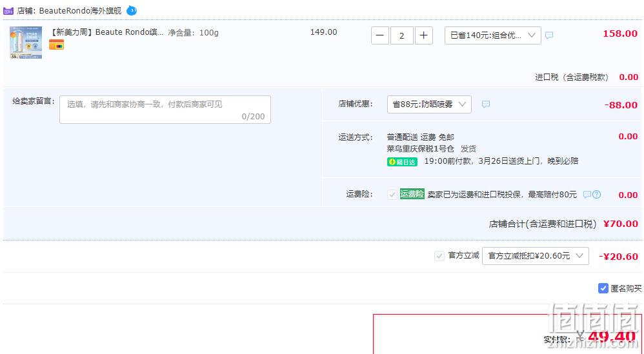Click the comment icon after 最高赔付80元
The width and height of the screenshot is (644, 354).
pyautogui.click(x=587, y=195)
